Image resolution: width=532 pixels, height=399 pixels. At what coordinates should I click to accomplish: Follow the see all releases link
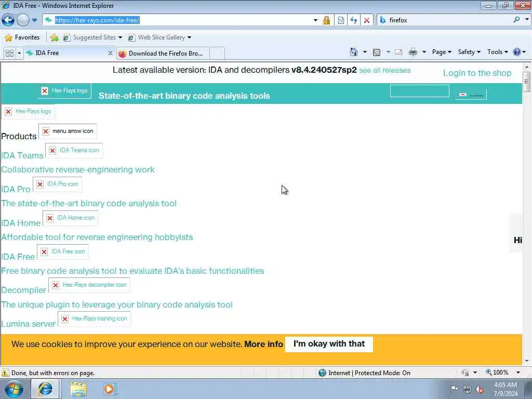coord(385,70)
